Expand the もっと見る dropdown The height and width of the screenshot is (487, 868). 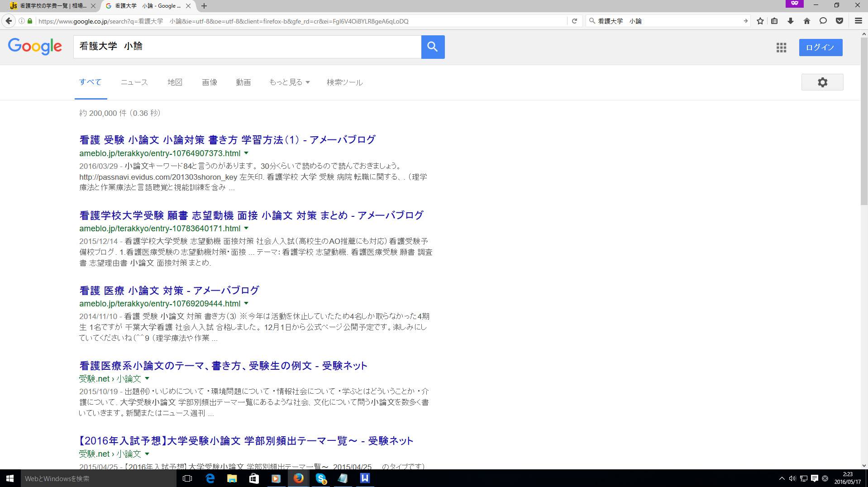289,82
